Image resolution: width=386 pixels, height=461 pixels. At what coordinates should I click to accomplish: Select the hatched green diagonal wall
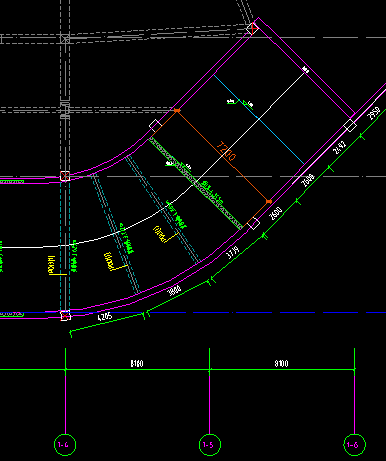coord(196,183)
